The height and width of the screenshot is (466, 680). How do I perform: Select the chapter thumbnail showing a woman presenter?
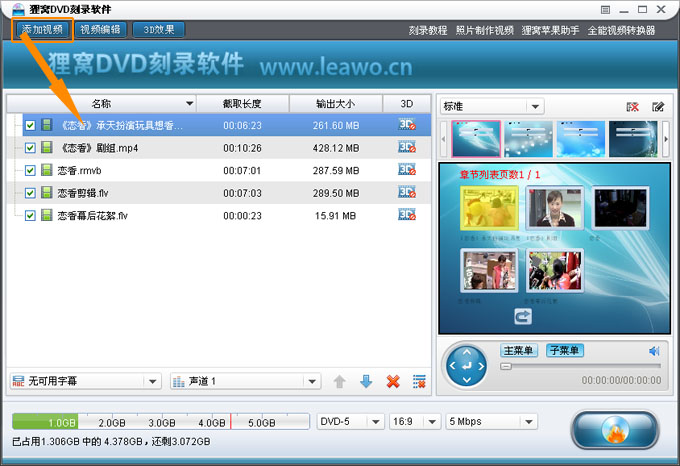[555, 208]
